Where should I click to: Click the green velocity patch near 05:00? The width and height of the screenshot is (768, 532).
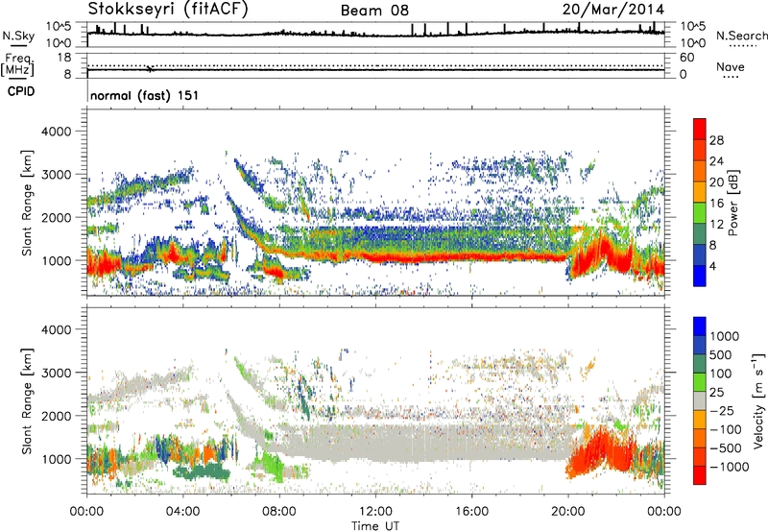pos(202,472)
